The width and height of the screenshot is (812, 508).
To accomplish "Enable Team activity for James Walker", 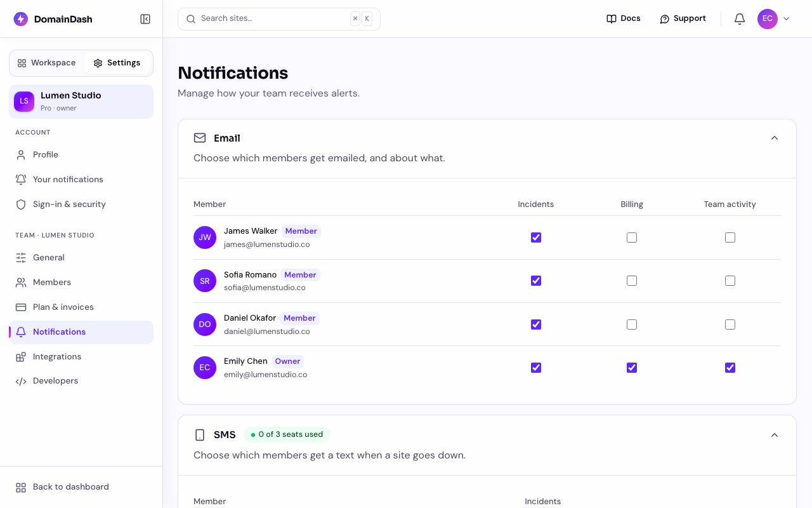I will tap(730, 237).
